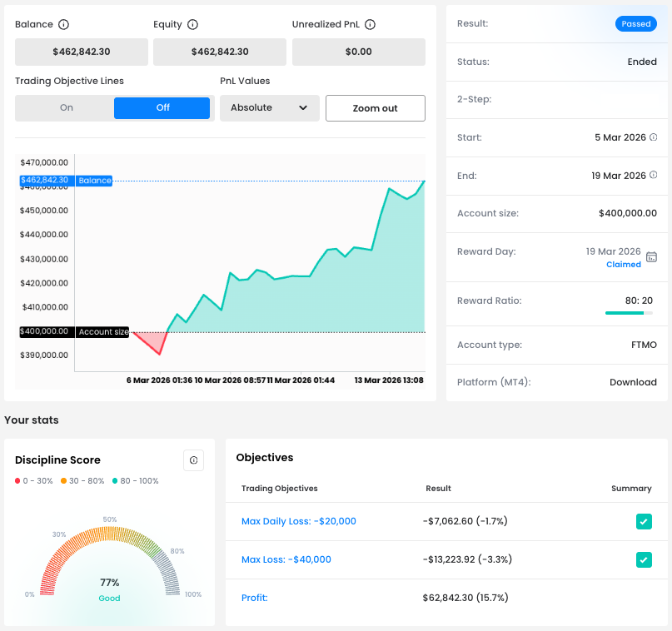Switch Trading Objective Lines to Off
This screenshot has width=672, height=631.
pyautogui.click(x=162, y=108)
